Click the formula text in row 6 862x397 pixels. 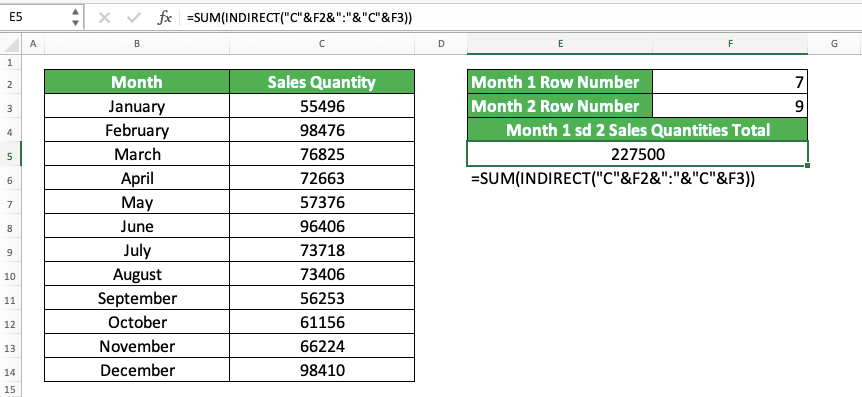pos(612,179)
